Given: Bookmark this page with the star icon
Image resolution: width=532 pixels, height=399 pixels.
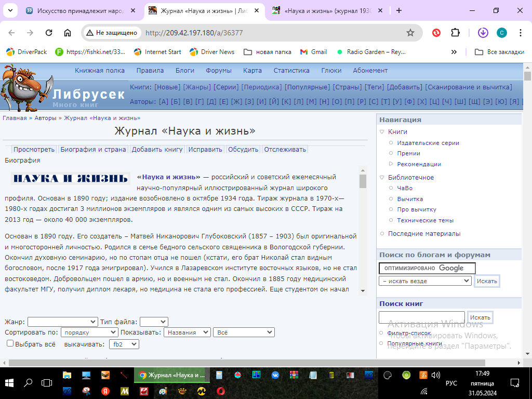Looking at the screenshot, I should tap(410, 33).
